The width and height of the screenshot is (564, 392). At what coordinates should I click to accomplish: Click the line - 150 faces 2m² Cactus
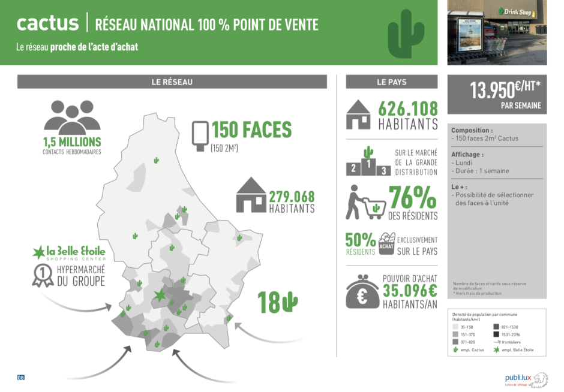[x=485, y=138]
